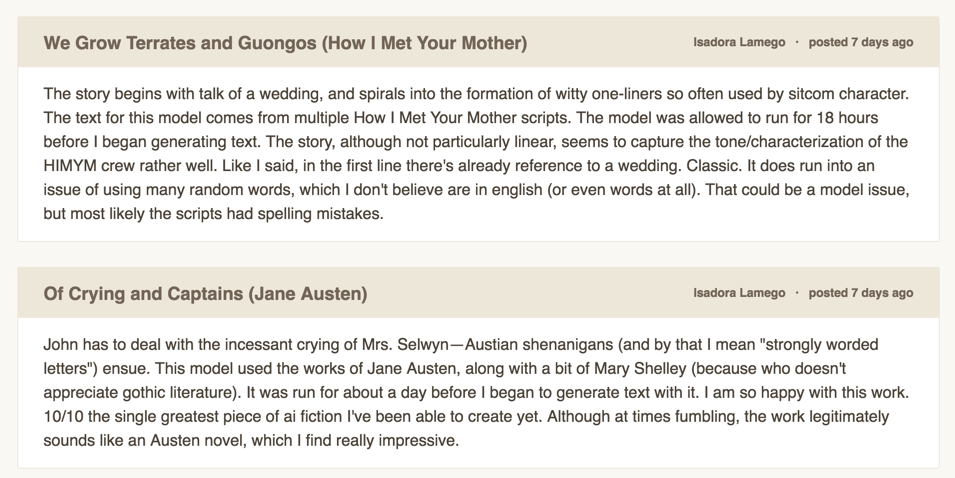The image size is (955, 478).
Task: Click "10/10" in the Austen post text
Action: pos(64,416)
